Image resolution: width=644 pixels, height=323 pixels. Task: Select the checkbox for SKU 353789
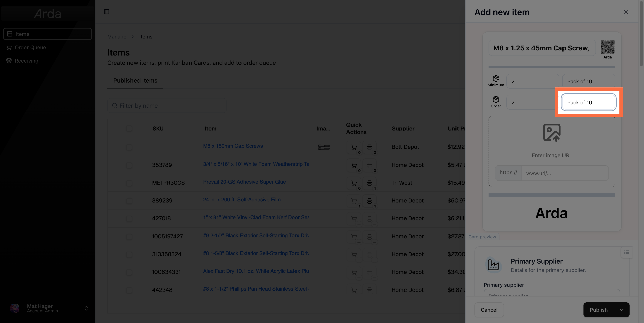[x=129, y=165]
